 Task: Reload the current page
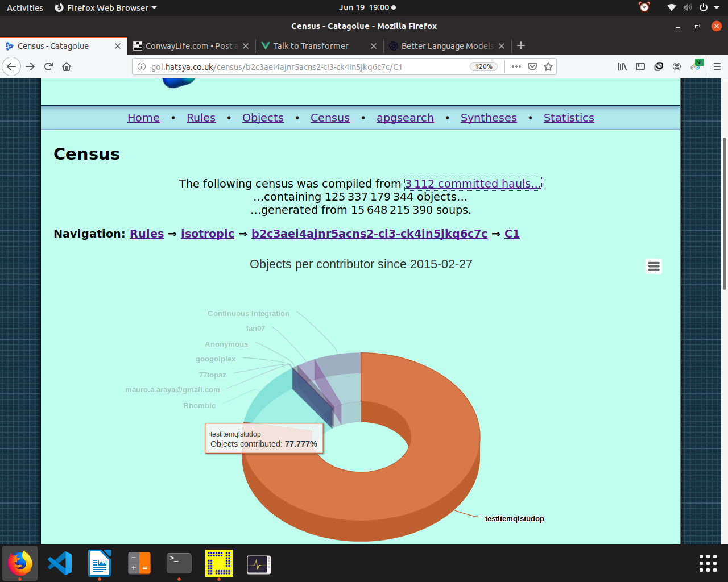click(x=48, y=66)
